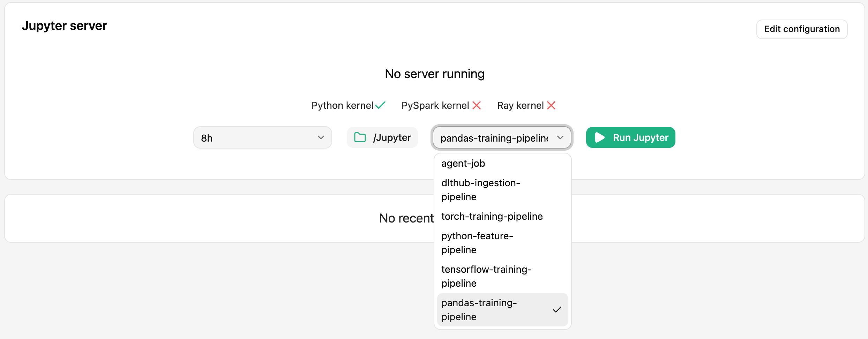
Task: Select torch-training-pipeline option
Action: [x=502, y=216]
